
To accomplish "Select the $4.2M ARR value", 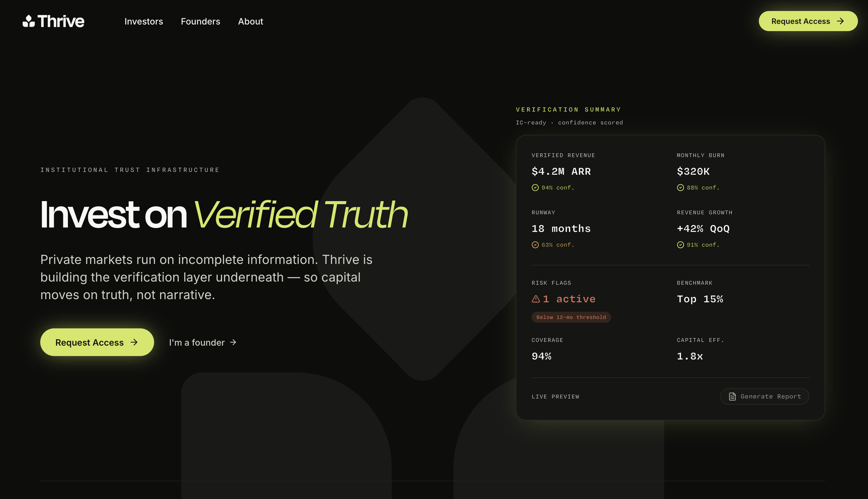I will [x=561, y=171].
